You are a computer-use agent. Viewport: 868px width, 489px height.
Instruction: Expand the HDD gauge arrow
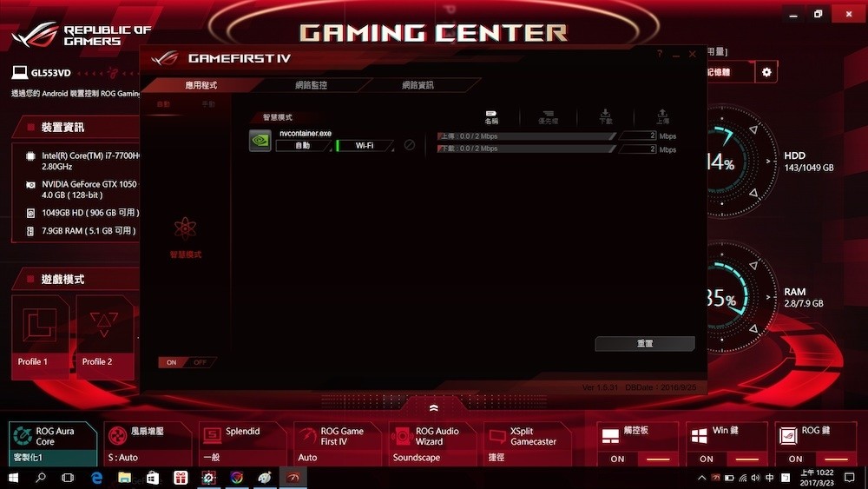point(768,162)
